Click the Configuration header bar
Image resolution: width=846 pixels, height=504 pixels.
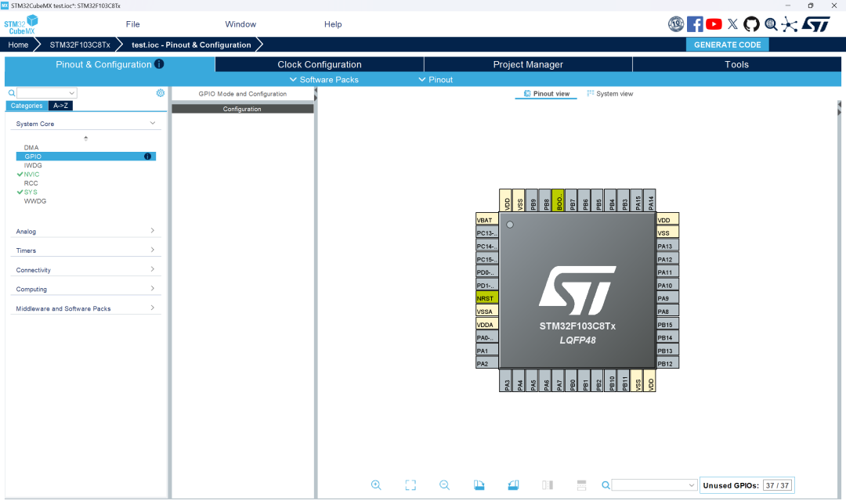click(242, 109)
